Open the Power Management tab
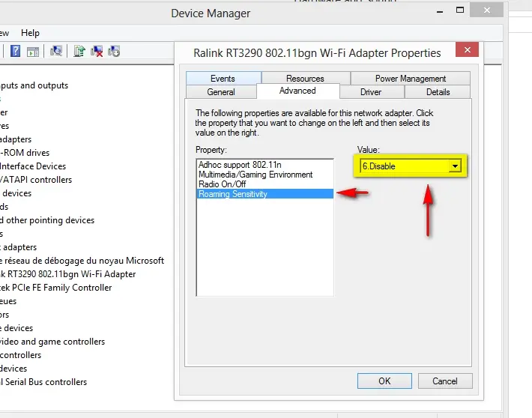 (410, 79)
